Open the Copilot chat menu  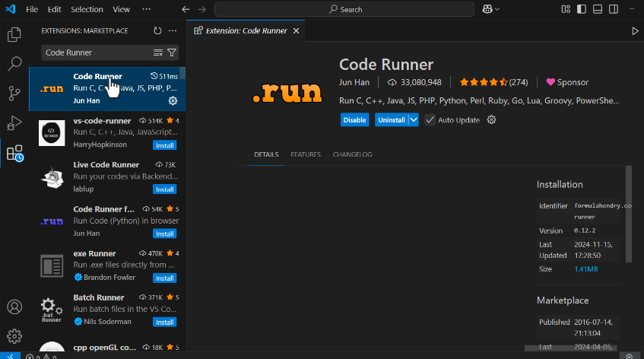[491, 9]
